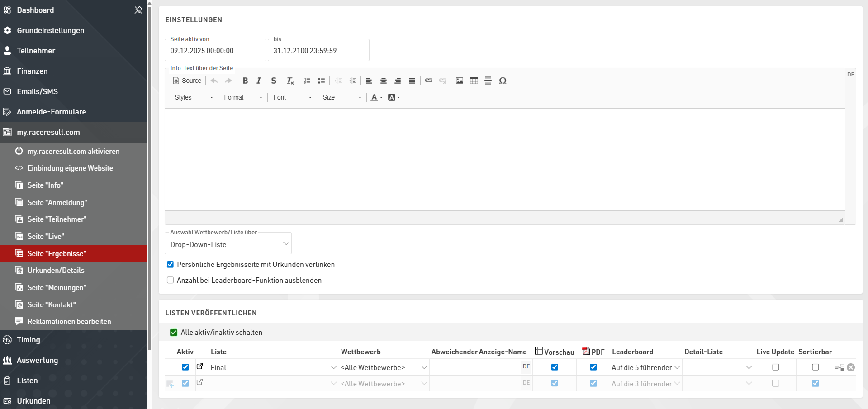Go to Urkunden/Details in sidebar
The height and width of the screenshot is (409, 868).
56,270
